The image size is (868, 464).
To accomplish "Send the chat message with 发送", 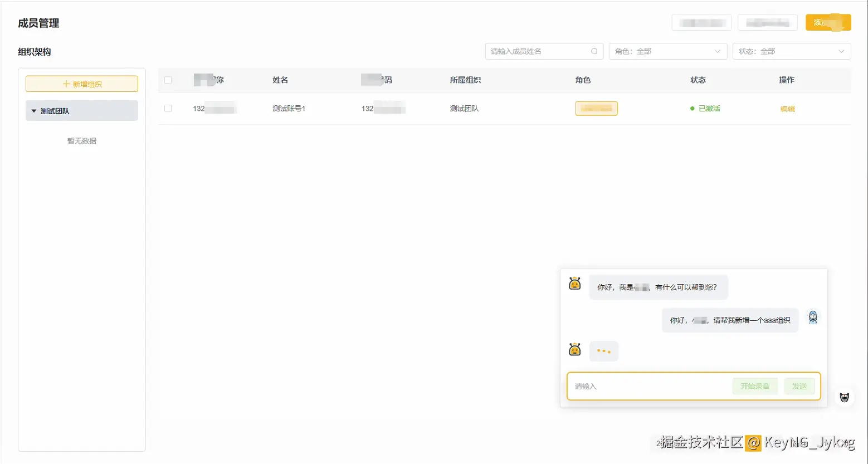I will click(x=799, y=386).
